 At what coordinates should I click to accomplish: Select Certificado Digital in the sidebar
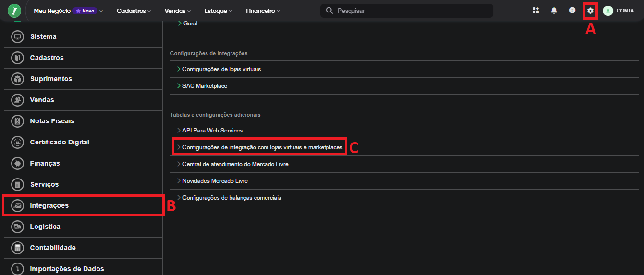point(60,142)
